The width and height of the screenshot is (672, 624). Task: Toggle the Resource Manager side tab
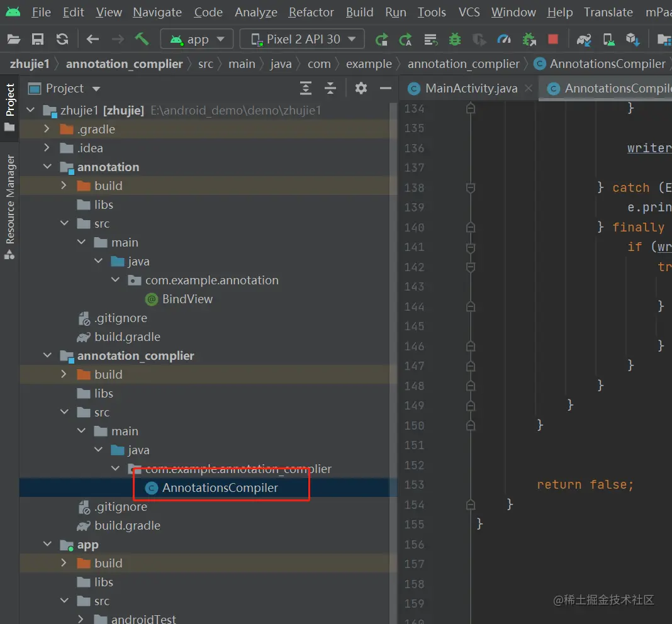9,207
